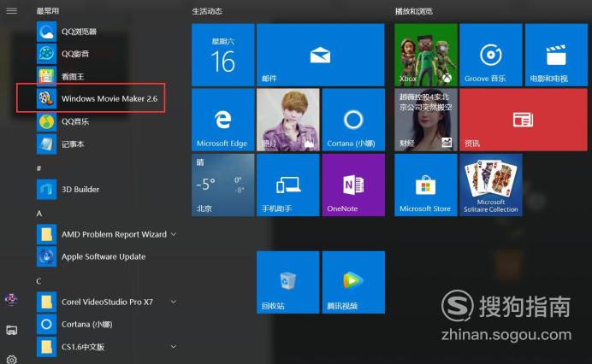
Task: Open CS1.6中文版 folder entry
Action: tap(71, 347)
